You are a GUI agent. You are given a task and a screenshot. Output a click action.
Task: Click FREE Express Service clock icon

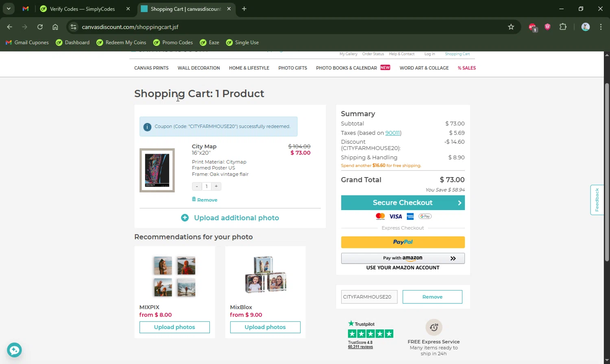point(434,327)
